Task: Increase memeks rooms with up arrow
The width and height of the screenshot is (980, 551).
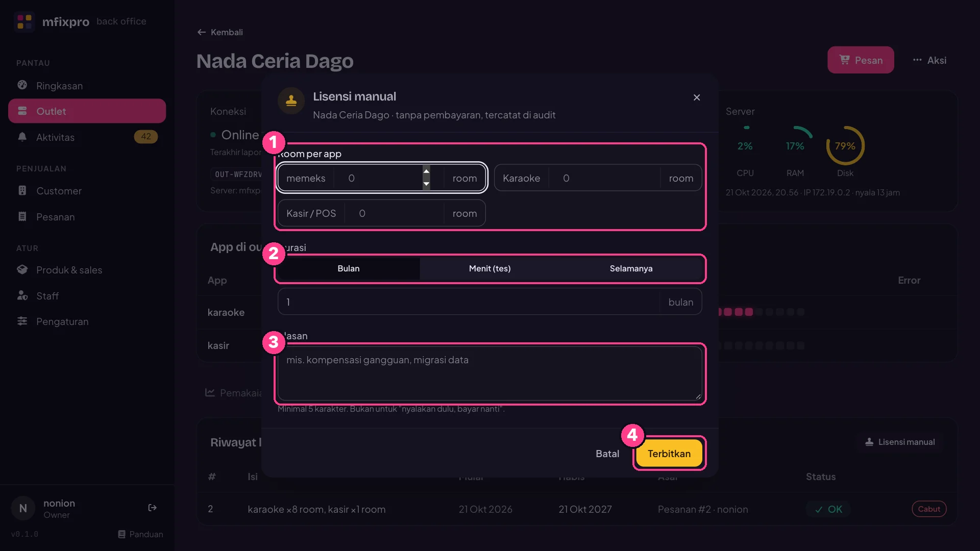Action: click(426, 171)
